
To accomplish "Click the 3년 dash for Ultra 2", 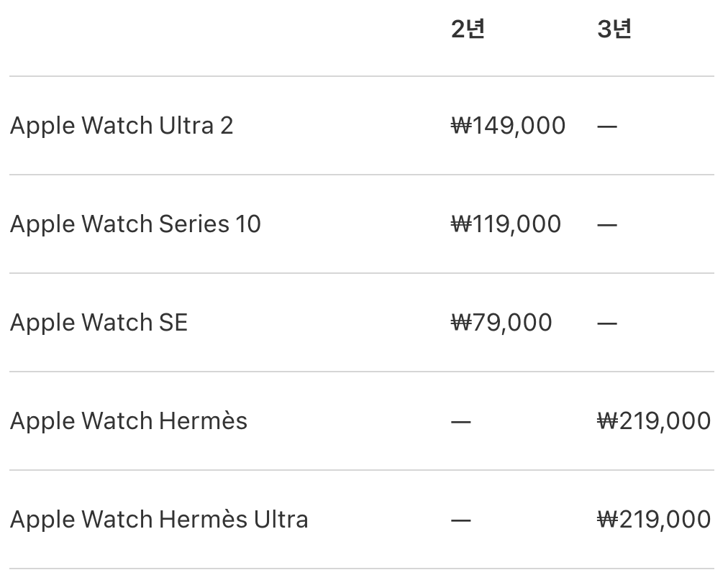I will 607,126.
